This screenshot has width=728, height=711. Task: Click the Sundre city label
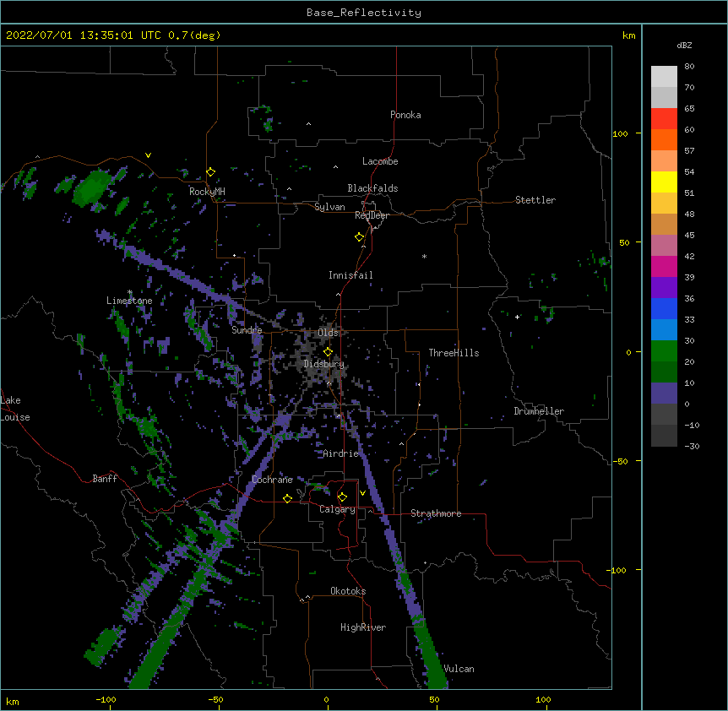tap(247, 330)
